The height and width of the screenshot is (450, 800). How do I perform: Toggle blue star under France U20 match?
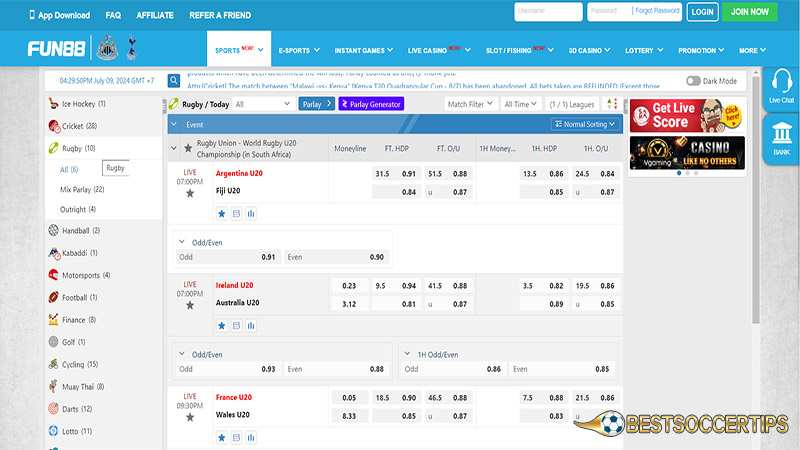(221, 437)
